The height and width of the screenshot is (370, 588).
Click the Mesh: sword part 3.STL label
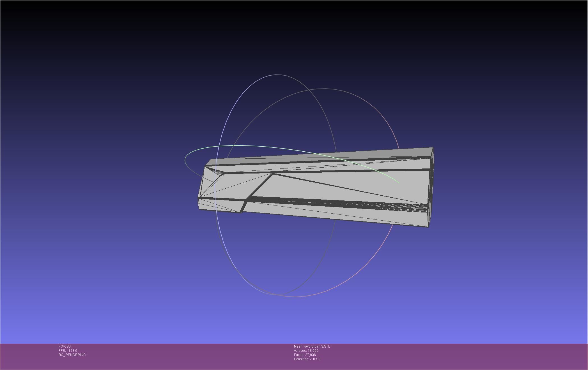312,346
